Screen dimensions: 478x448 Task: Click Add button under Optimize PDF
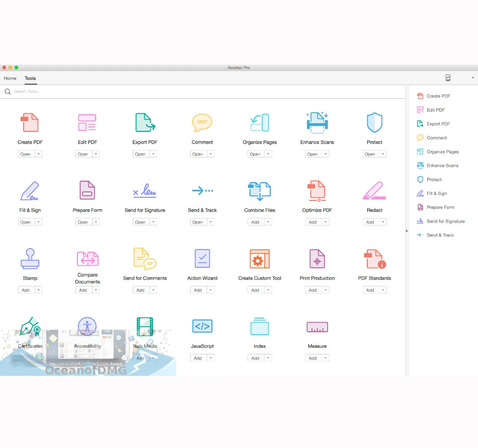[312, 222]
